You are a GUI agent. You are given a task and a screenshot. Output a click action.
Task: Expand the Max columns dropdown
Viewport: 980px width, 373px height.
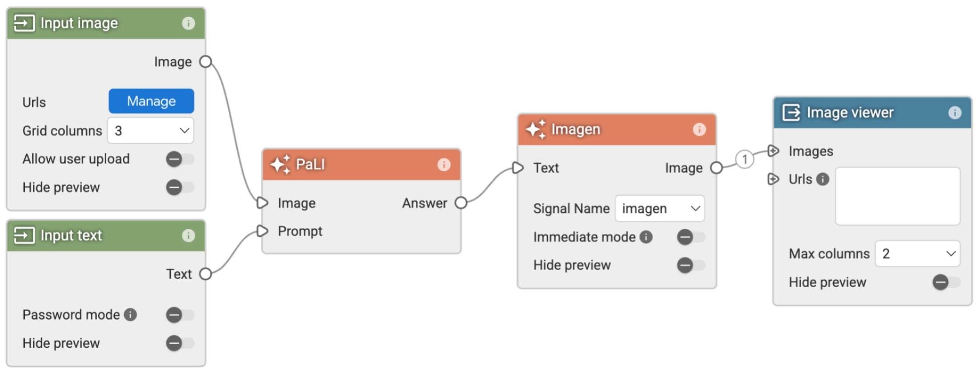tap(917, 254)
